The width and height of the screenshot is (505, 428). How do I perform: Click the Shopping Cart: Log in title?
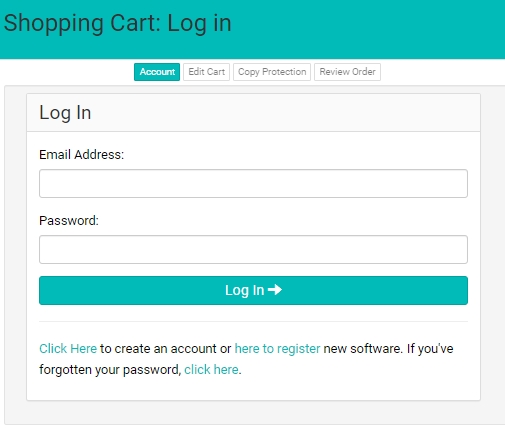click(117, 24)
